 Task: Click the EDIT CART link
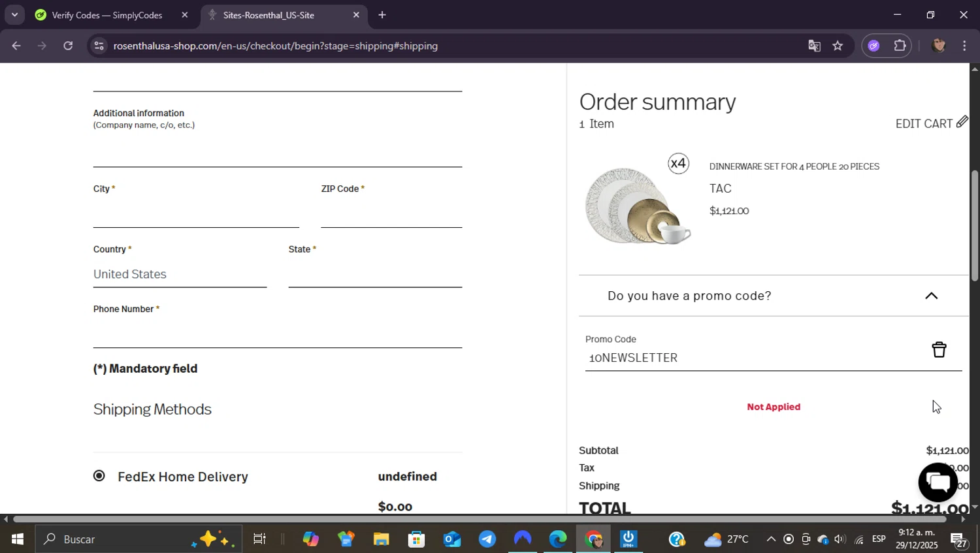pos(924,123)
